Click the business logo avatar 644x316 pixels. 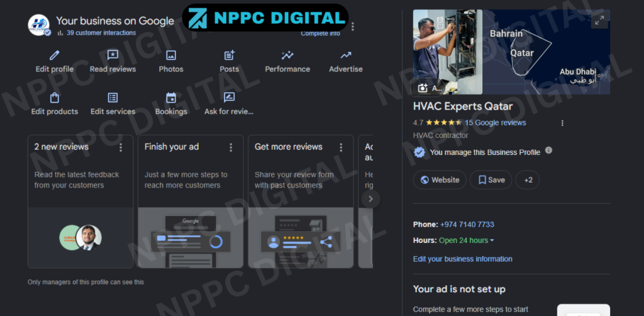pyautogui.click(x=38, y=25)
